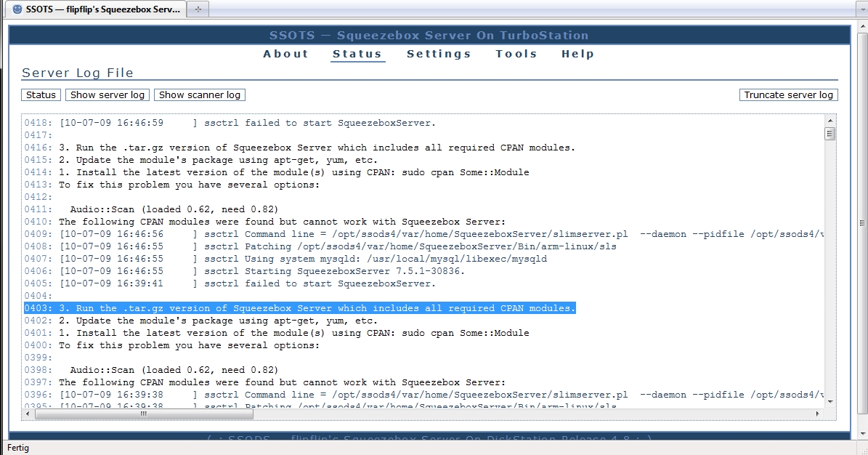
Task: Click the highlighted log line 0403
Action: tap(299, 308)
